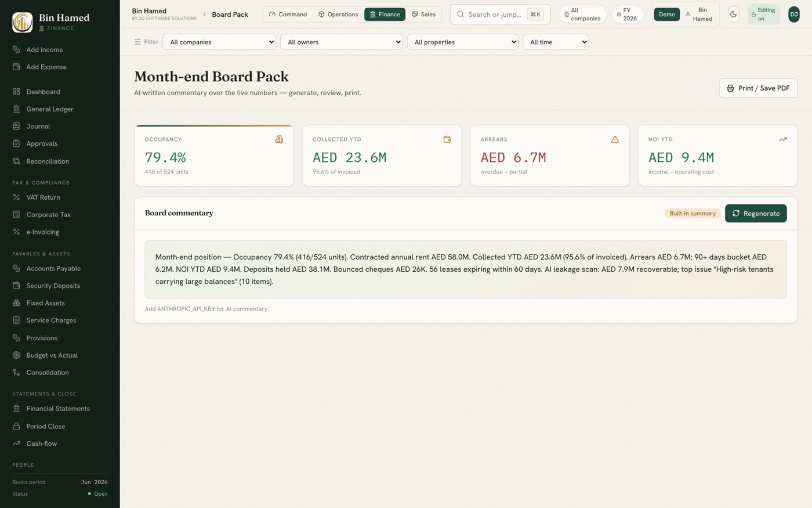
Task: Click the Budget vs Actual target icon
Action: pos(16,355)
